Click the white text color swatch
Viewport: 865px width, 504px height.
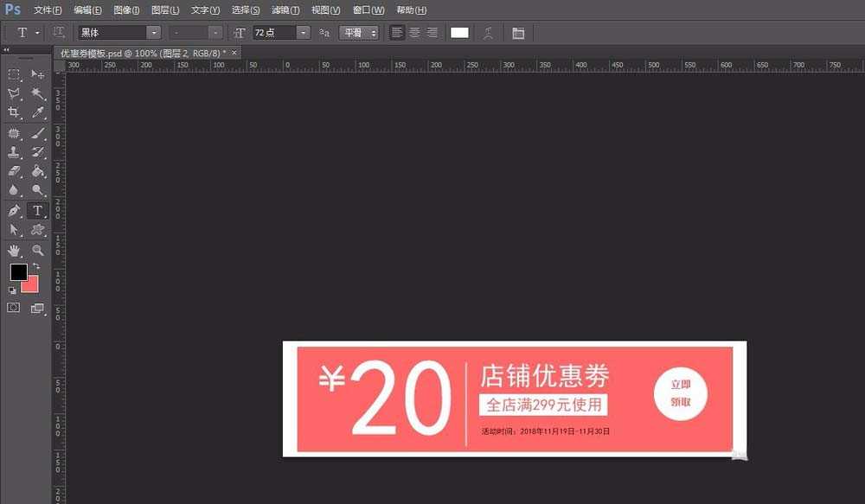458,32
